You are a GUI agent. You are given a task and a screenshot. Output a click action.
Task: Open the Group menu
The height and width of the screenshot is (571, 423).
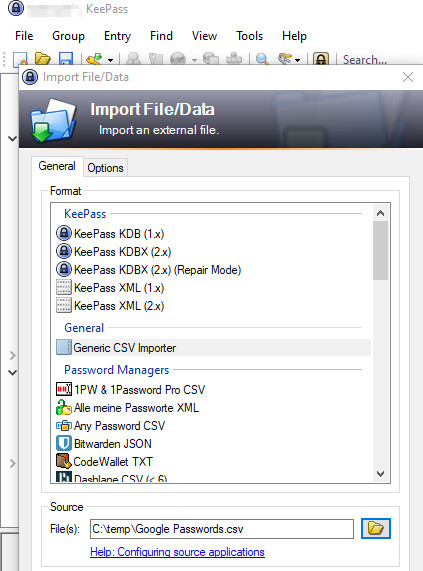pos(68,36)
